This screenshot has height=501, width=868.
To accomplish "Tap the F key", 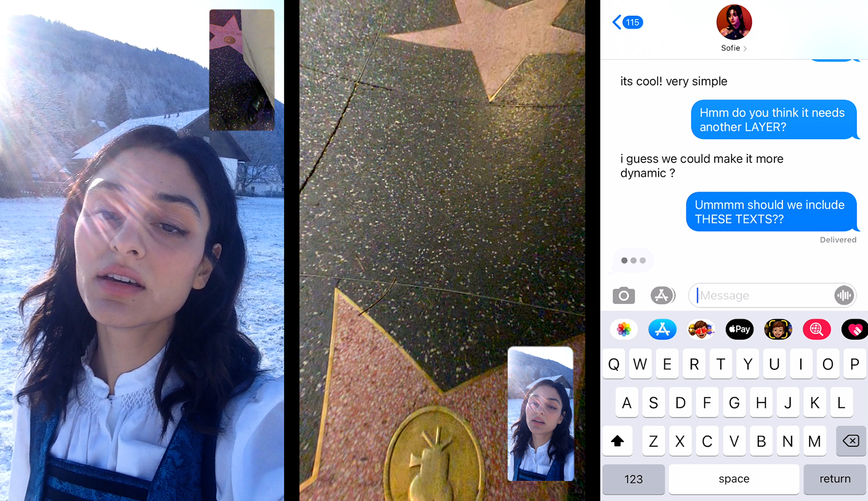I will pos(707,402).
